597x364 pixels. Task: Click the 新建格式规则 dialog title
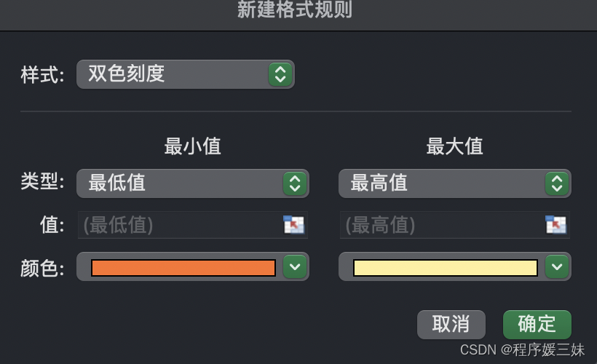point(295,10)
